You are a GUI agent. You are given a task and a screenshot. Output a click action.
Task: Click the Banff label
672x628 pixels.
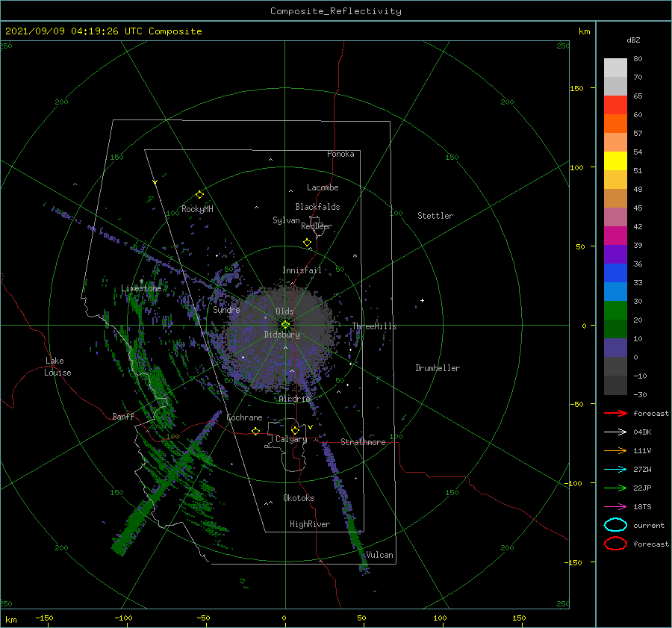click(123, 416)
